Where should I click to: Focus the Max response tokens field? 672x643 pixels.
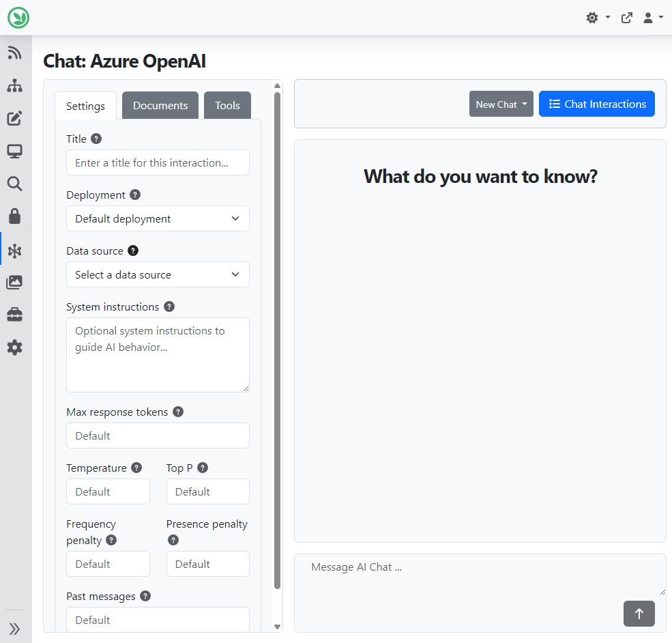point(158,435)
